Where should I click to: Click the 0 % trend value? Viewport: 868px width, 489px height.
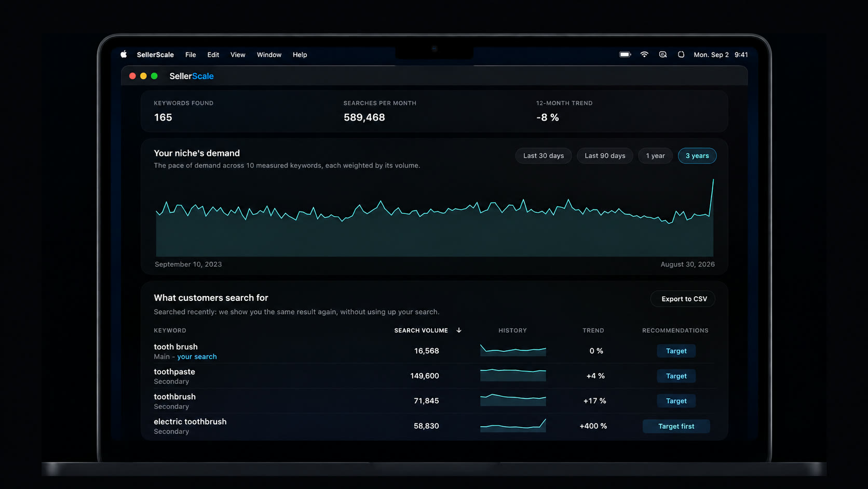[596, 351]
